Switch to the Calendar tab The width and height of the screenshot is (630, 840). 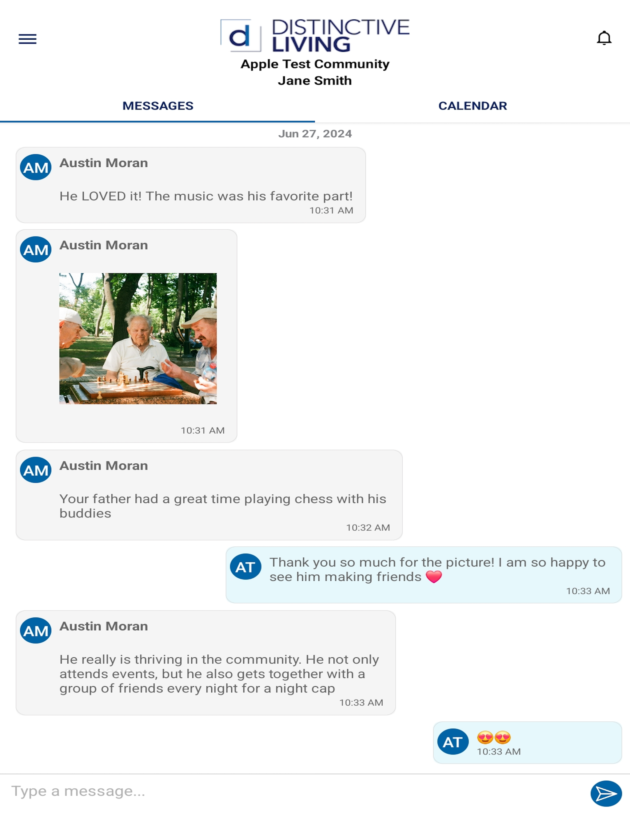pyautogui.click(x=472, y=106)
